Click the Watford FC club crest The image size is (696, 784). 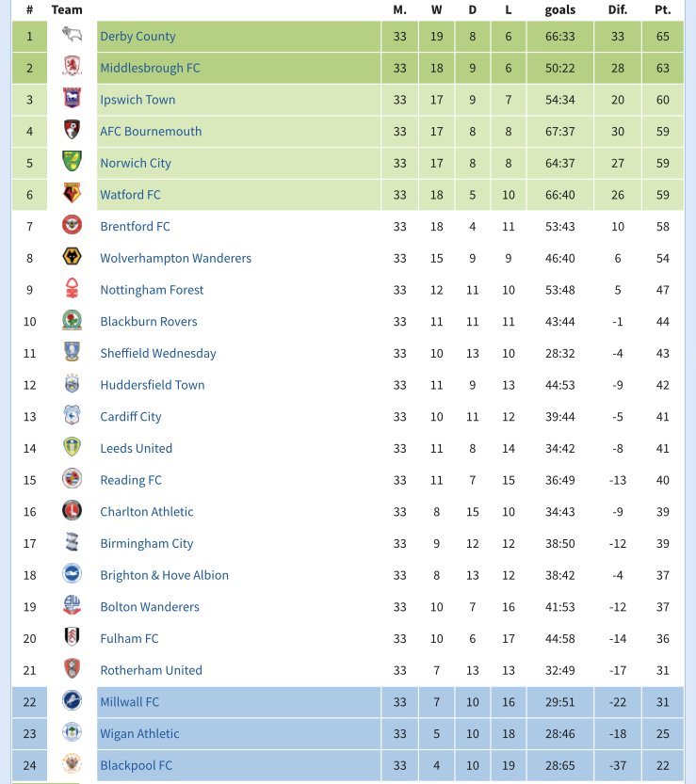coord(72,195)
